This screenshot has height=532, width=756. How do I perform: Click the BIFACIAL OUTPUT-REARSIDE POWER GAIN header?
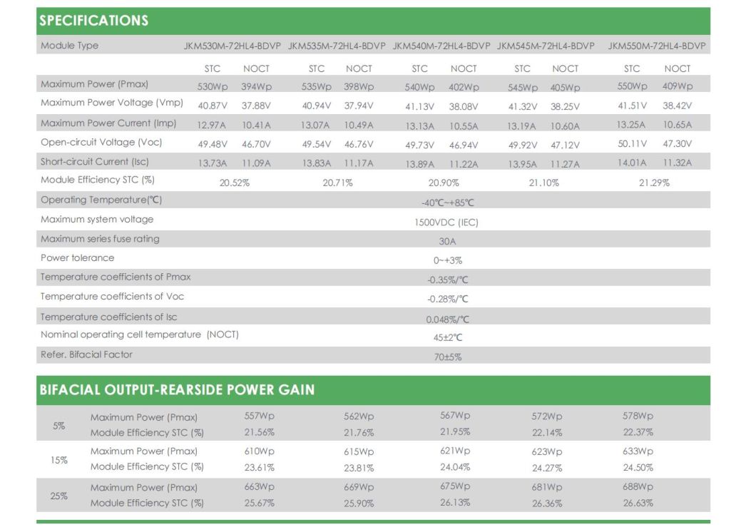click(177, 390)
